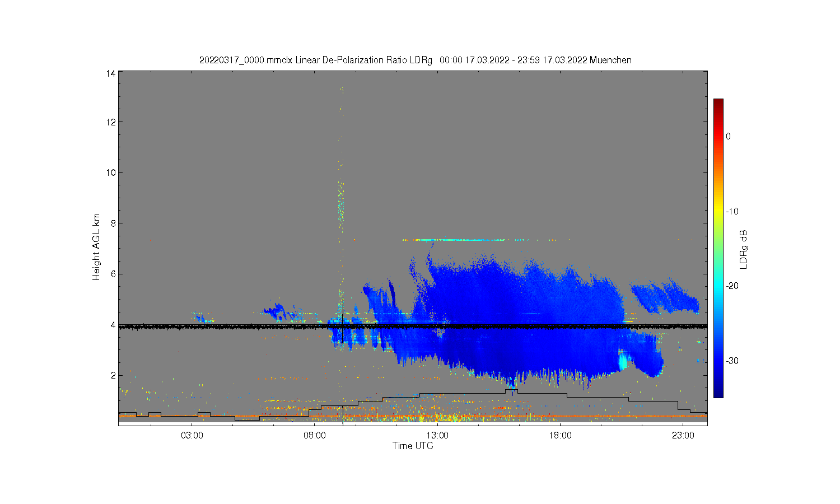The height and width of the screenshot is (504, 840).
Task: Click the 03:00 time tick label
Action: point(192,435)
